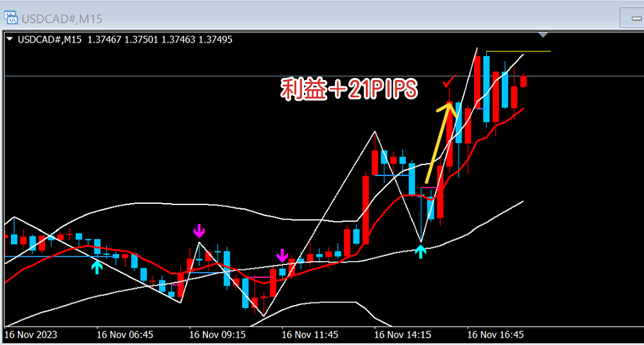Select the magenta down arrow near 11:45
Image resolution: width=644 pixels, height=345 pixels.
click(x=282, y=255)
